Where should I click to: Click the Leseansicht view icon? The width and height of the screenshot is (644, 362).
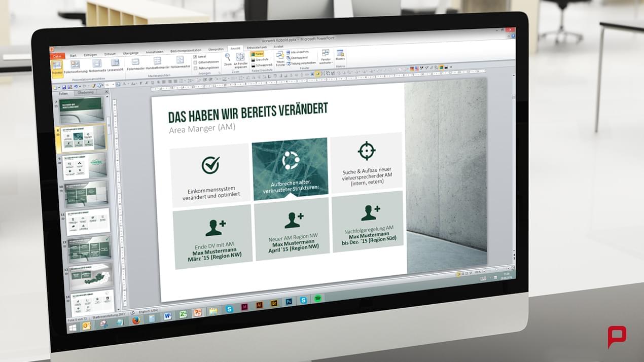115,63
